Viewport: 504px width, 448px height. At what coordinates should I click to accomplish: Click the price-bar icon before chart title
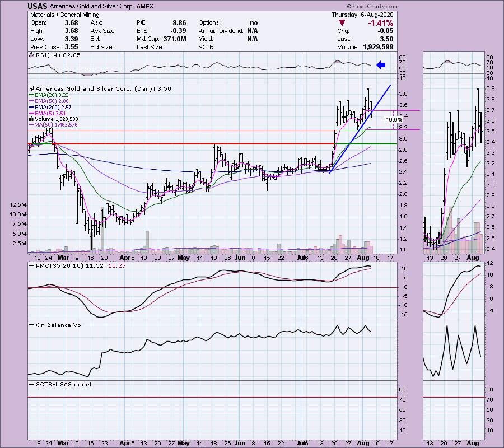[x=31, y=88]
